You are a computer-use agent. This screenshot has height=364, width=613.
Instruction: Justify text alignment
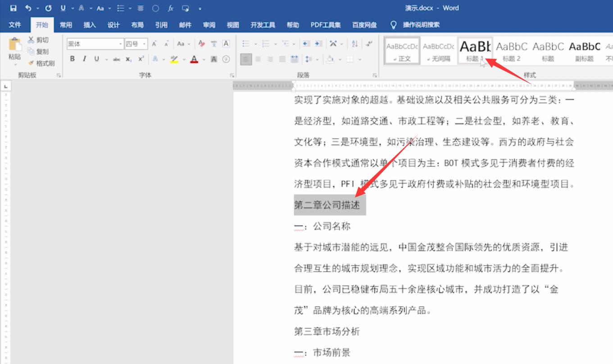tap(282, 59)
